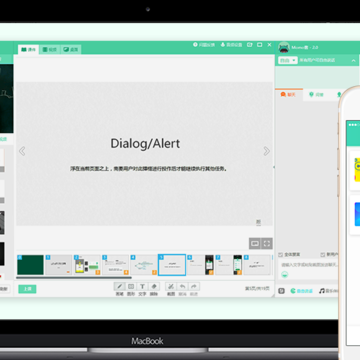Click the page counter text at the toolbar right
This screenshot has height=360, width=360.
(257, 288)
